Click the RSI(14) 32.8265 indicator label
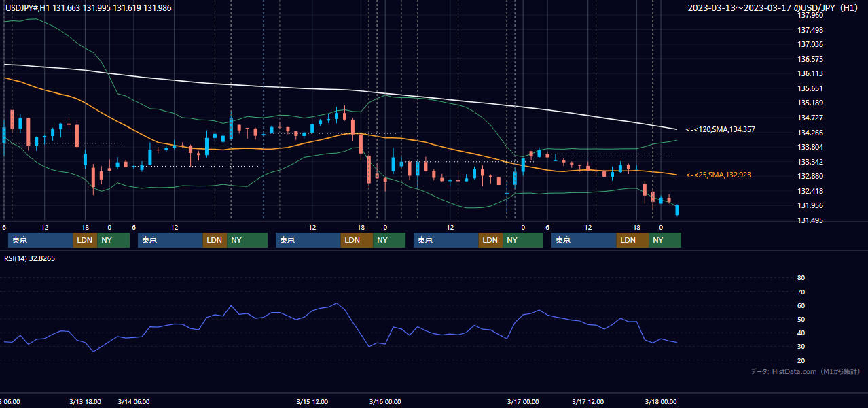868x408 pixels. pos(30,258)
